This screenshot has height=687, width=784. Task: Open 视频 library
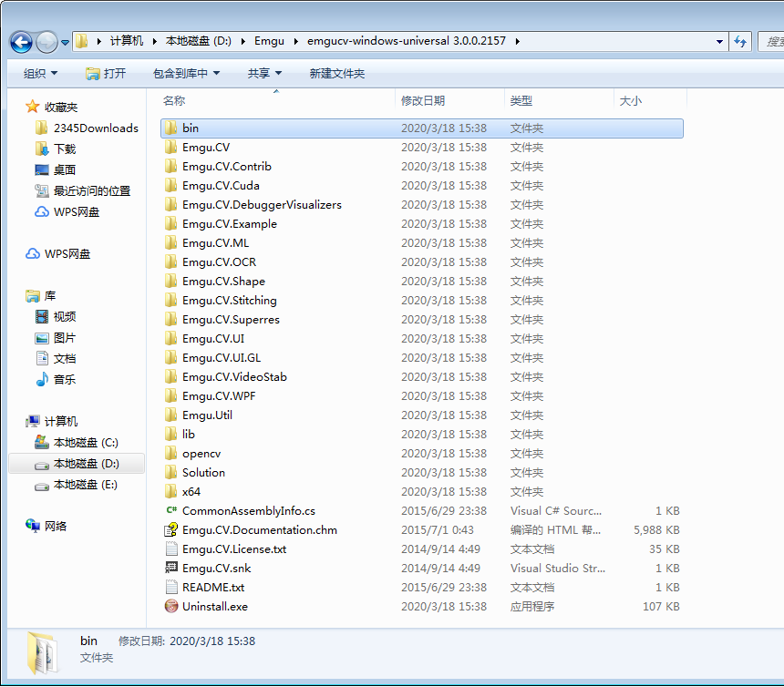[56, 317]
